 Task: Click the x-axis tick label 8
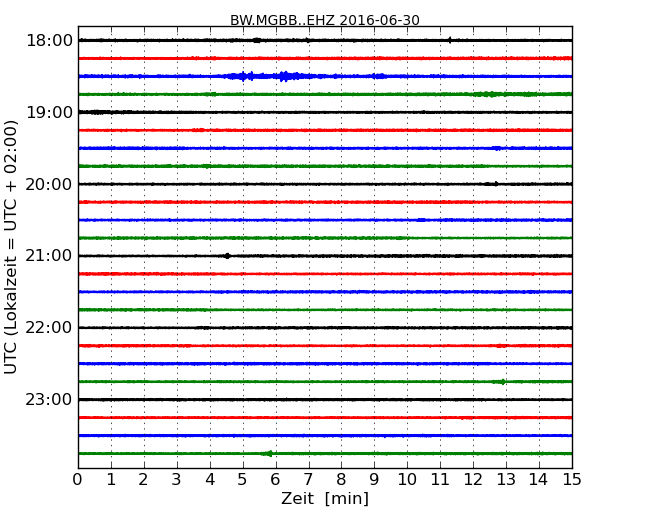pos(341,480)
